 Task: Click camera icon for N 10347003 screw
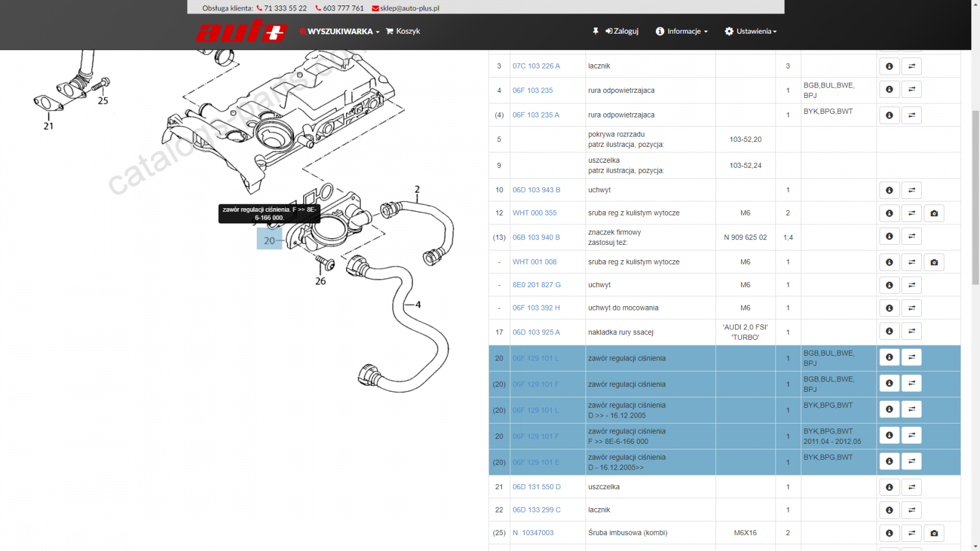[934, 533]
